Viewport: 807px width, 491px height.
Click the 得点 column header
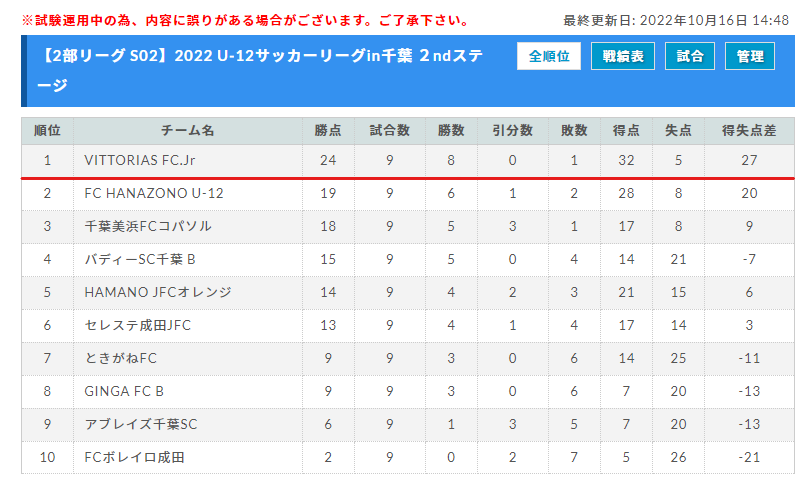(626, 131)
